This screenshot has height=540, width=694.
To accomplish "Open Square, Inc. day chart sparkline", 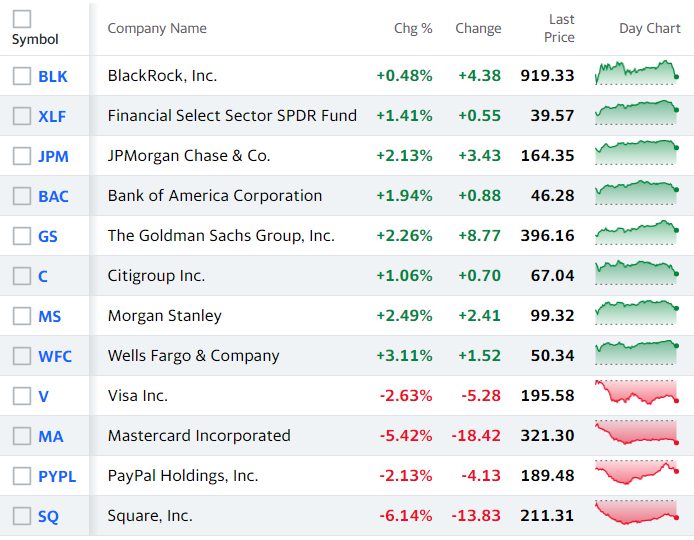I will pos(636,513).
